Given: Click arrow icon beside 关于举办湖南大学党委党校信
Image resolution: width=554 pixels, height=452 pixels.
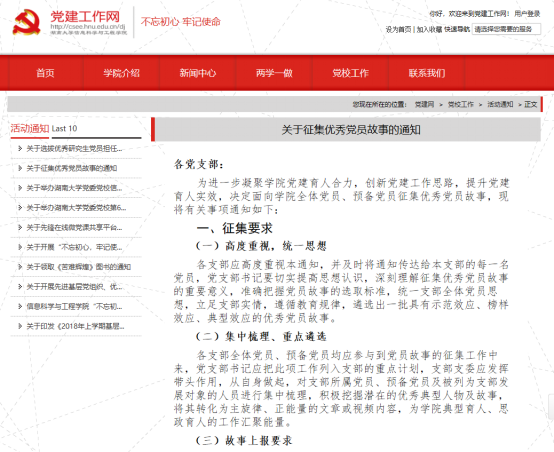Looking at the screenshot, I should [20, 188].
